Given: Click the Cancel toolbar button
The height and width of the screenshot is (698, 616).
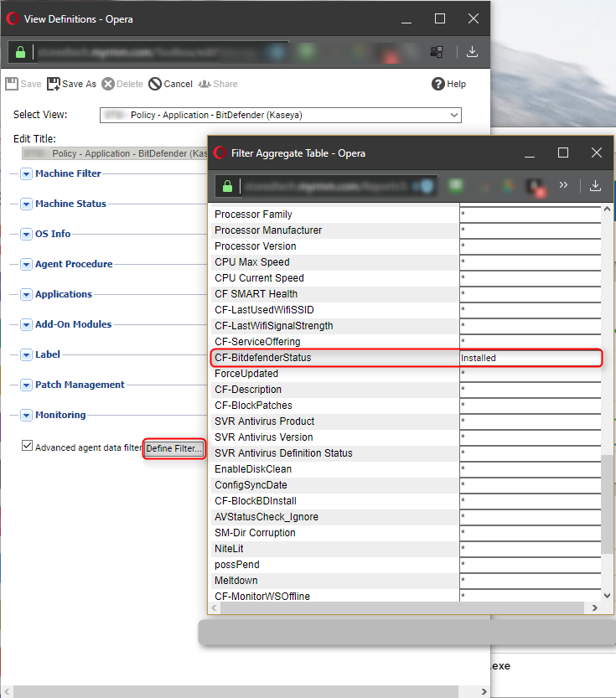Looking at the screenshot, I should [x=170, y=84].
